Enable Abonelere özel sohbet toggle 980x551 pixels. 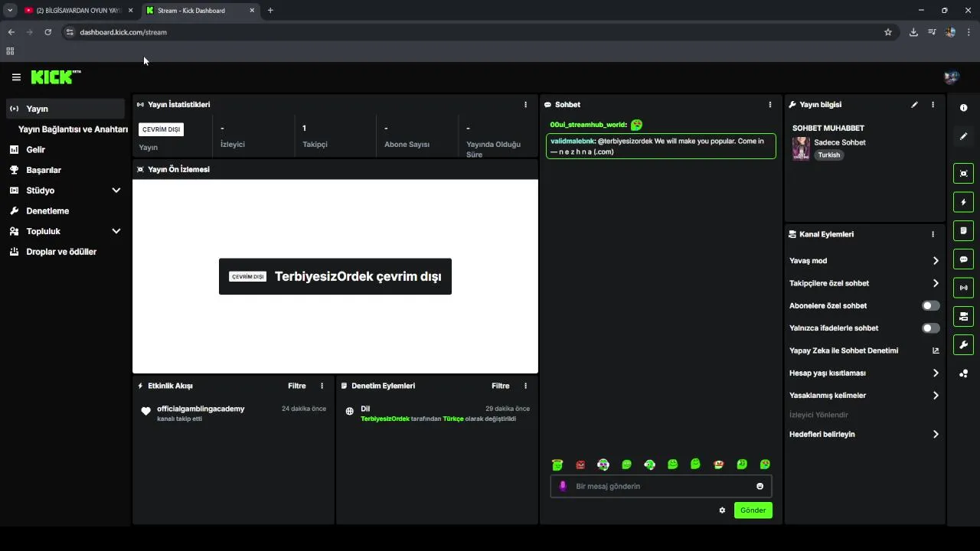pyautogui.click(x=930, y=305)
